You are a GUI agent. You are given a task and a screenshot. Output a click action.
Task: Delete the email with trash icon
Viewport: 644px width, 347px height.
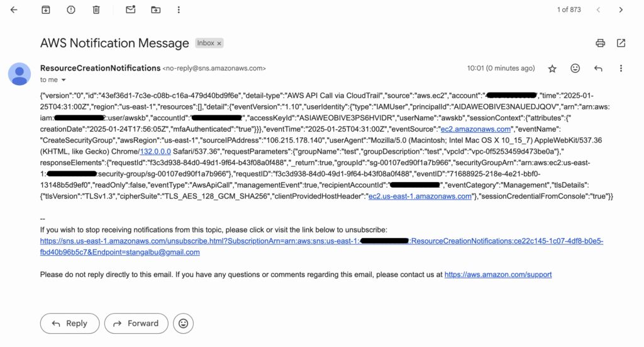click(x=96, y=10)
